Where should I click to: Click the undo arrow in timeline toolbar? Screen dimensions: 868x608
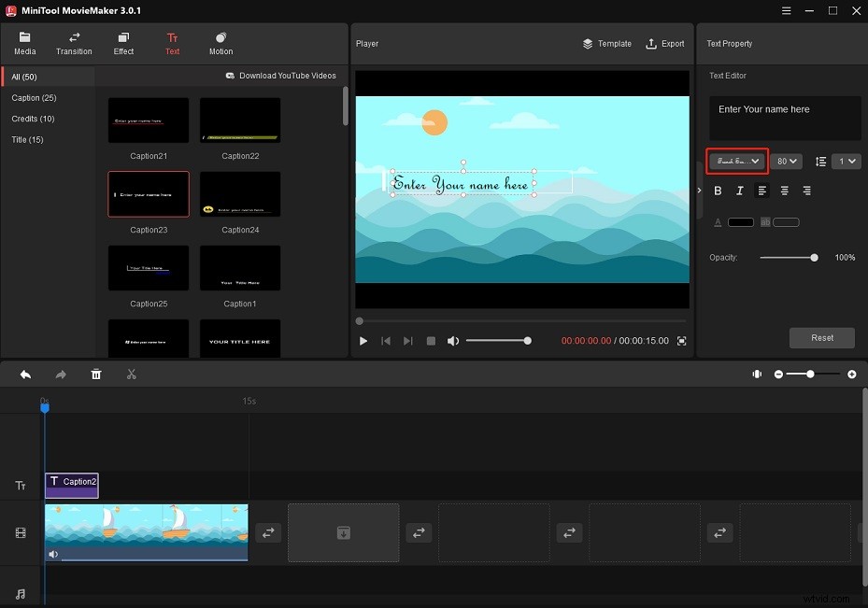point(25,375)
